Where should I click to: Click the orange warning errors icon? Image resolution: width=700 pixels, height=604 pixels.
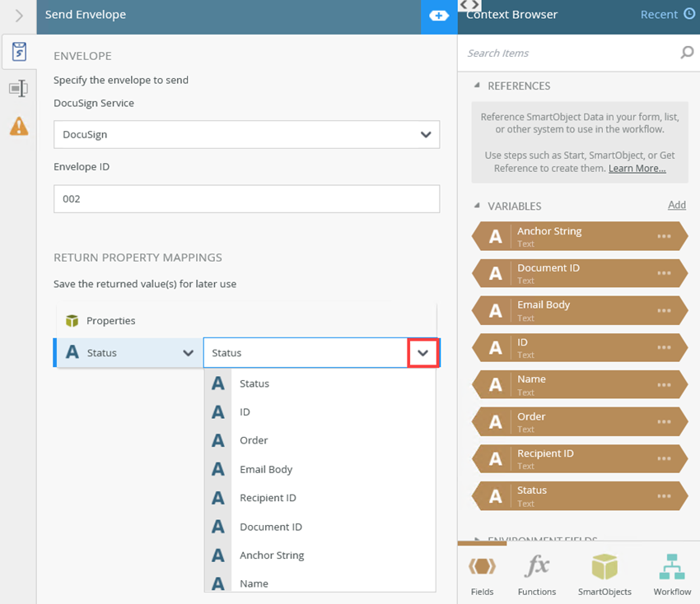pos(18,126)
